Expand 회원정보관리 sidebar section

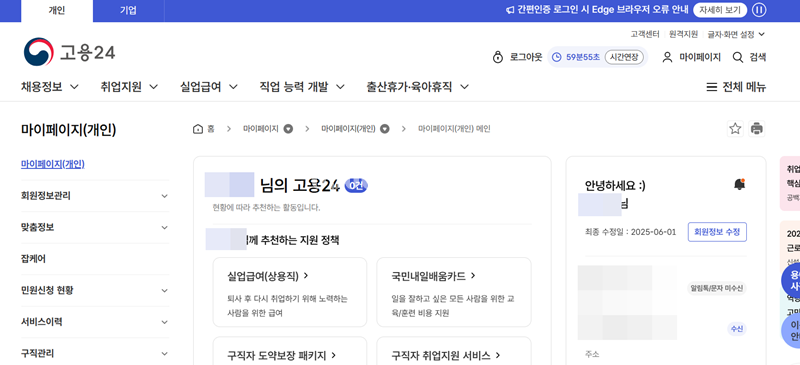pos(95,196)
